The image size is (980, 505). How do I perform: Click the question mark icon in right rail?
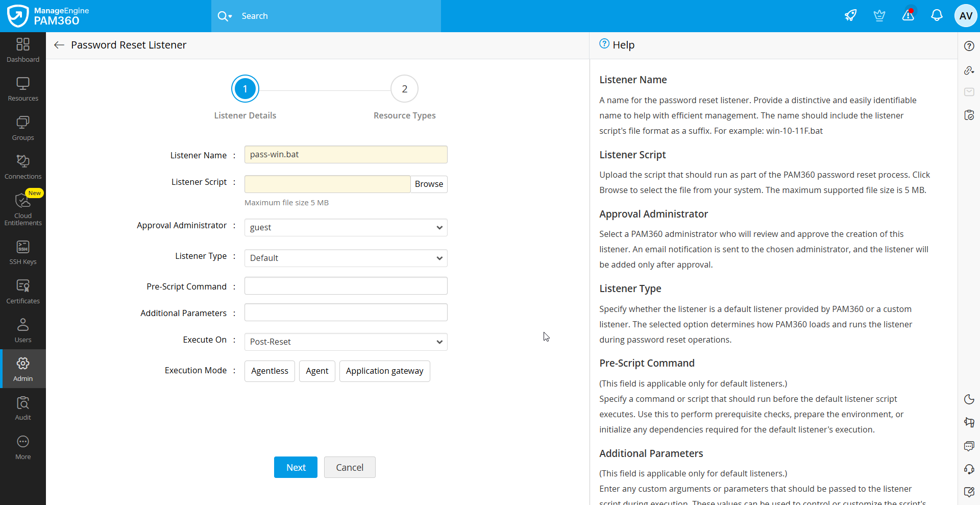pos(969,46)
